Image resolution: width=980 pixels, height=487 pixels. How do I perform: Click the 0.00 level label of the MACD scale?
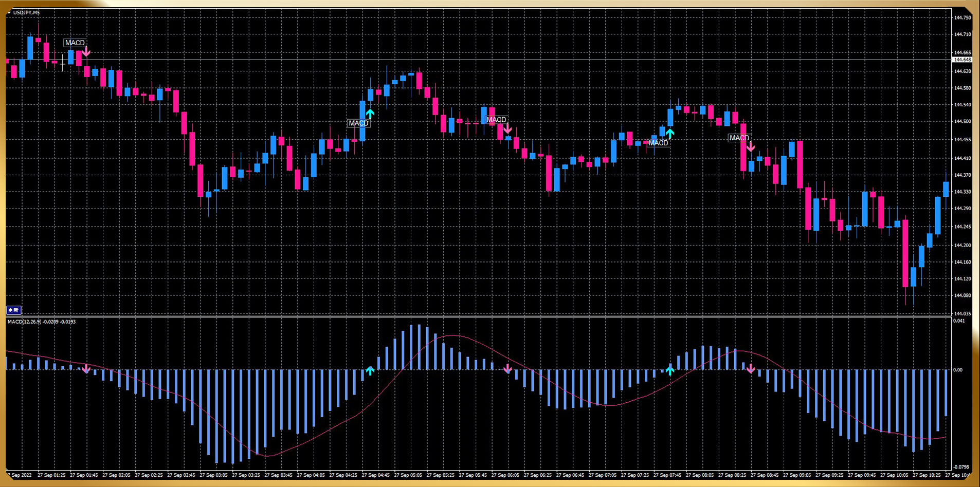point(958,370)
